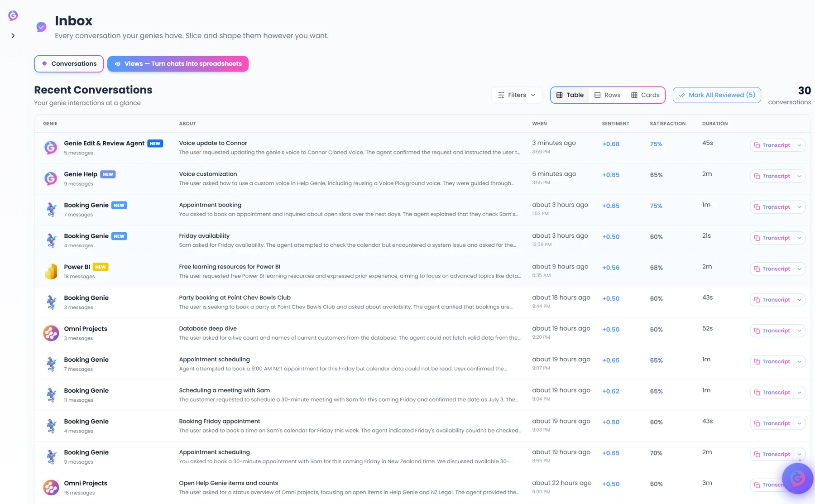
Task: Select the Table layout
Action: tap(570, 95)
